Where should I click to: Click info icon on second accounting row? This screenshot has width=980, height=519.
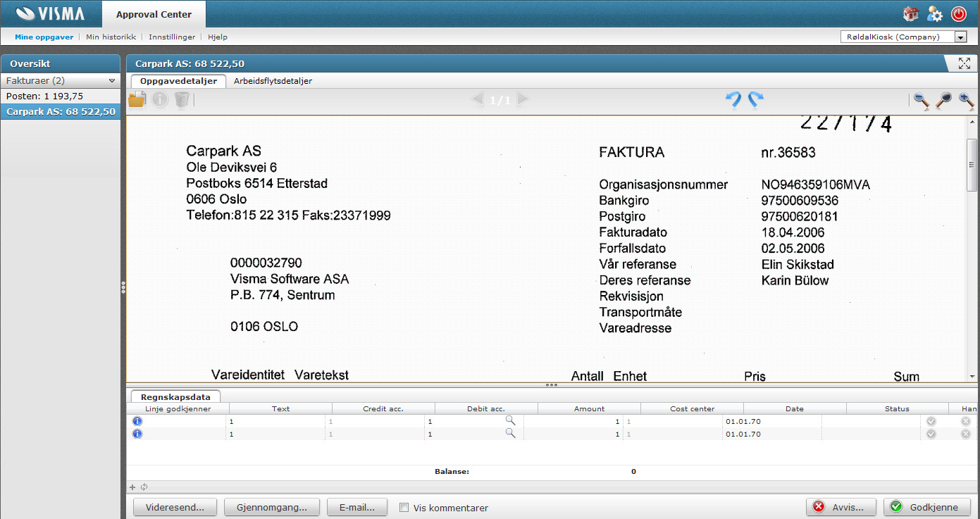[x=137, y=434]
